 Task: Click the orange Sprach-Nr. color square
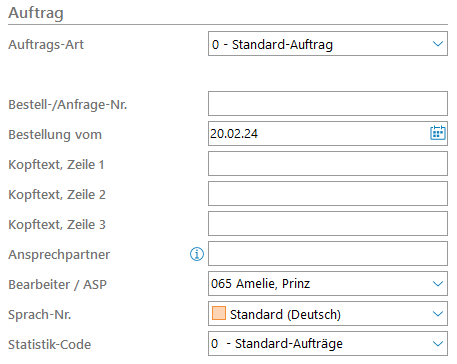click(219, 313)
